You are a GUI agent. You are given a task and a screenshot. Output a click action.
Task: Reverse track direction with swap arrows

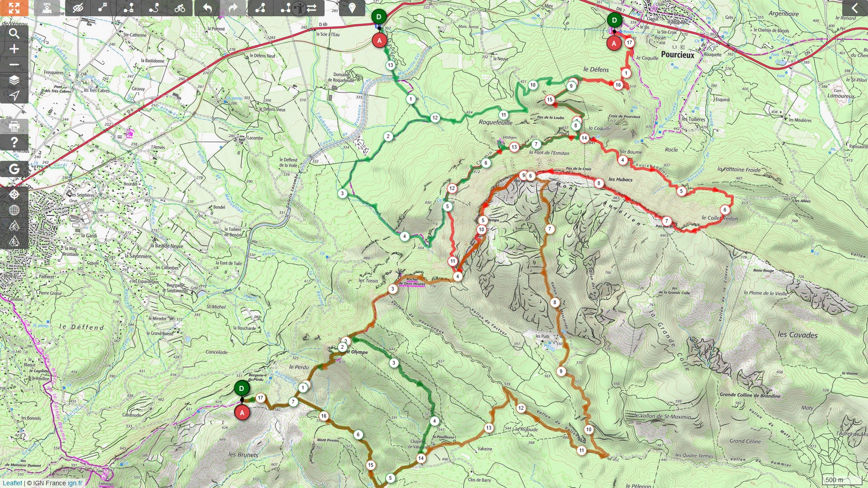click(311, 8)
